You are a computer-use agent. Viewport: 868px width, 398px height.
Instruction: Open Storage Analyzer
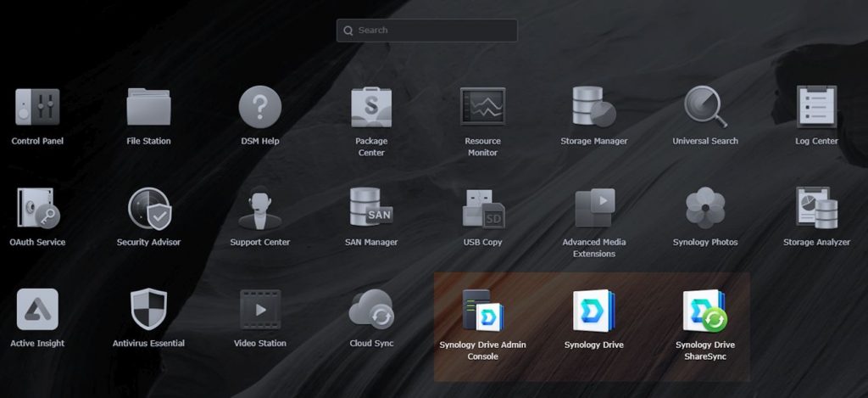click(816, 209)
